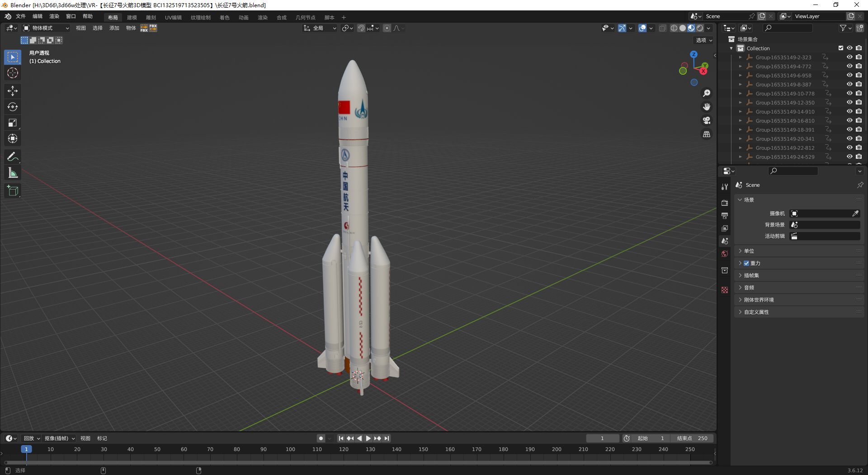The width and height of the screenshot is (868, 475).
Task: Jump to the last frame
Action: (x=387, y=438)
